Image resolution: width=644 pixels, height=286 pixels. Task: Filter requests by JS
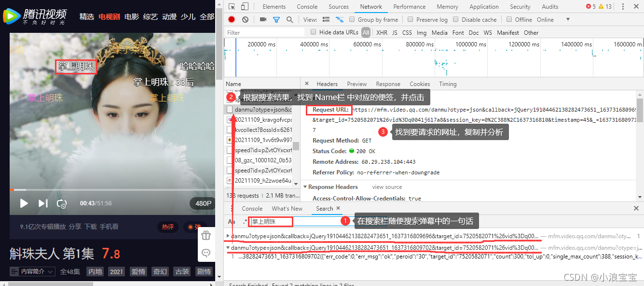(x=395, y=32)
